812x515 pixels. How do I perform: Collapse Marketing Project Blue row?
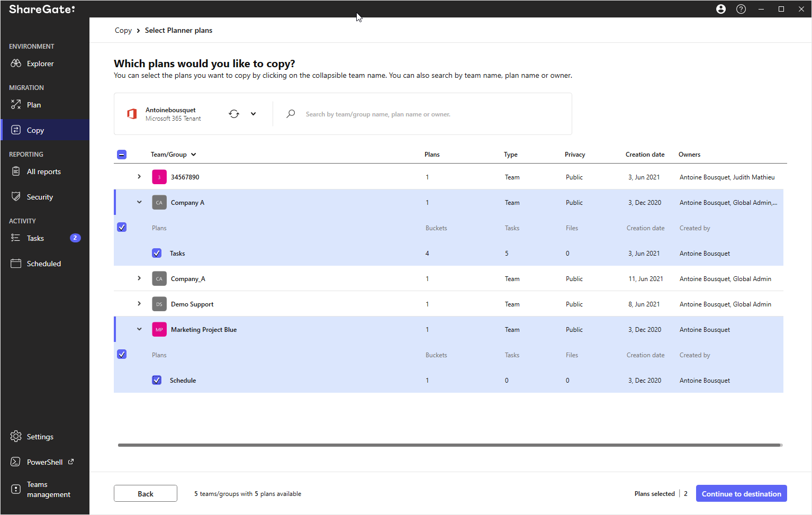click(x=139, y=329)
